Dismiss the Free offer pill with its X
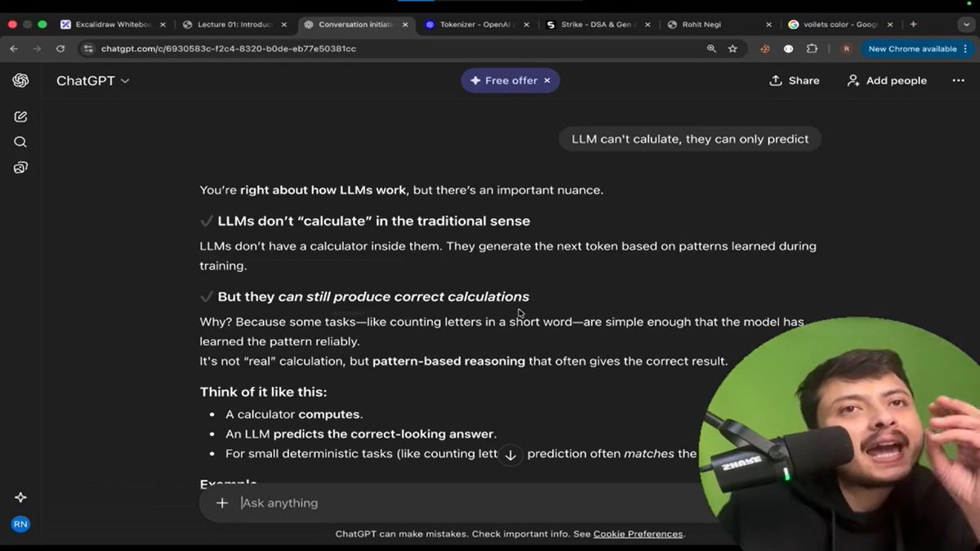This screenshot has width=980, height=551. tap(547, 81)
